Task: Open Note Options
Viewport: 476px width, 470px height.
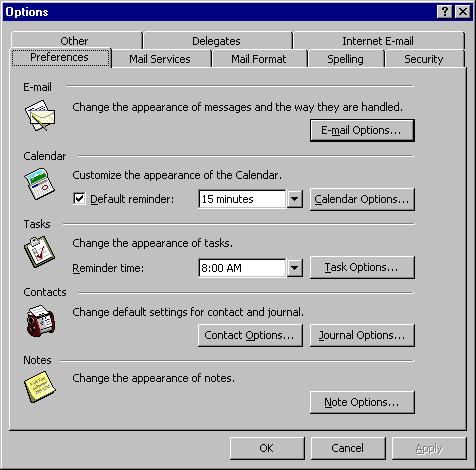Action: 362,402
